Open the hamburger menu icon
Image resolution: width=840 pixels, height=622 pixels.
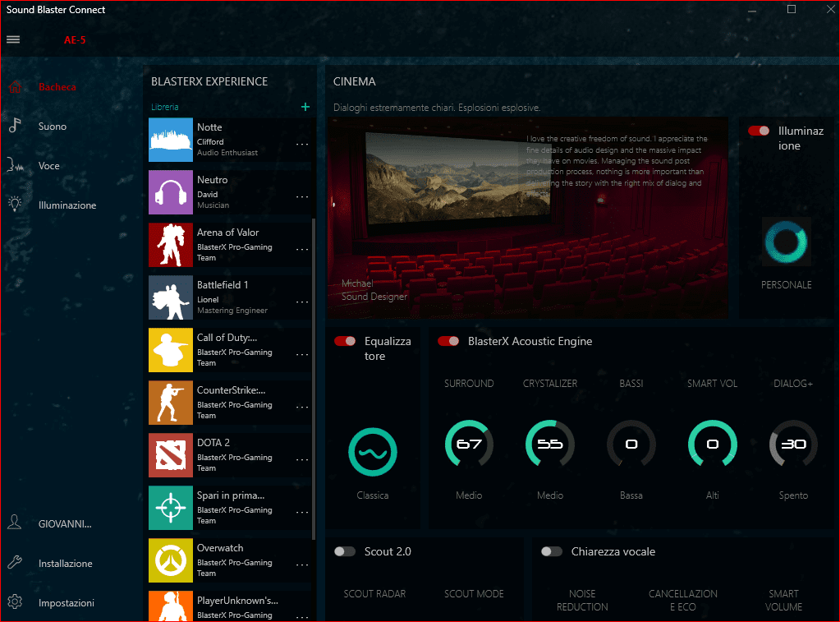coord(13,39)
